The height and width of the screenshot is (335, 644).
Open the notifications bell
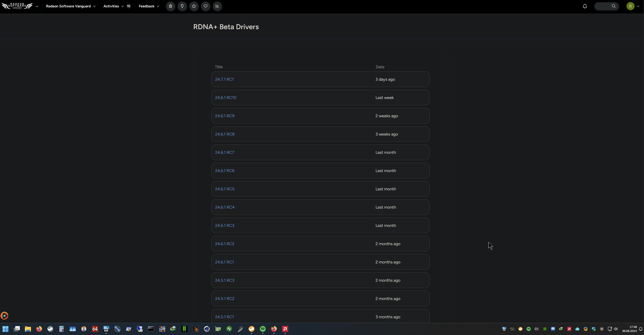point(585,6)
